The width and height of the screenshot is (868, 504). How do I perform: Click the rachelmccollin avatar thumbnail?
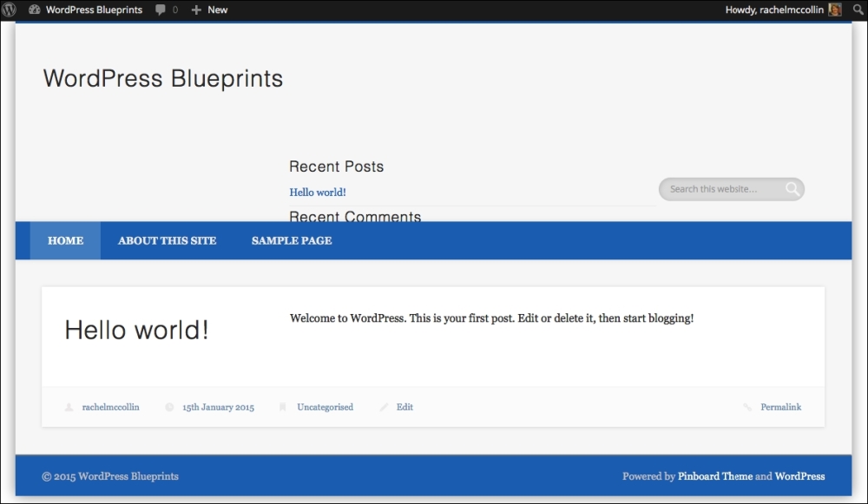click(835, 10)
